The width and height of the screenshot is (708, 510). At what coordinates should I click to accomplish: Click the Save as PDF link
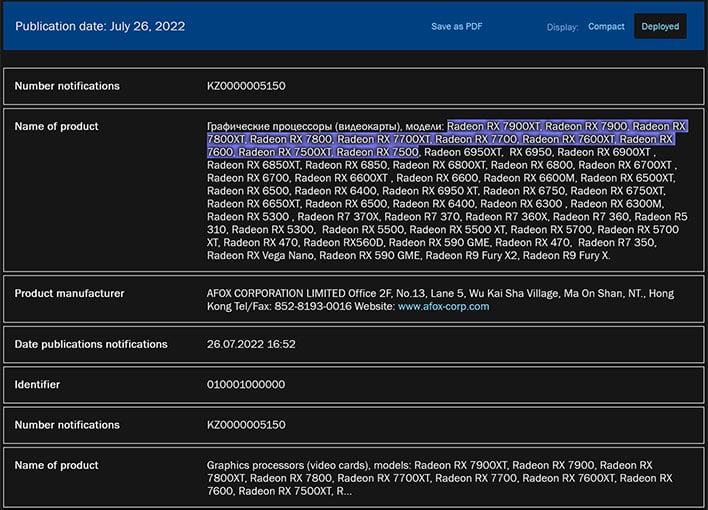coord(456,27)
